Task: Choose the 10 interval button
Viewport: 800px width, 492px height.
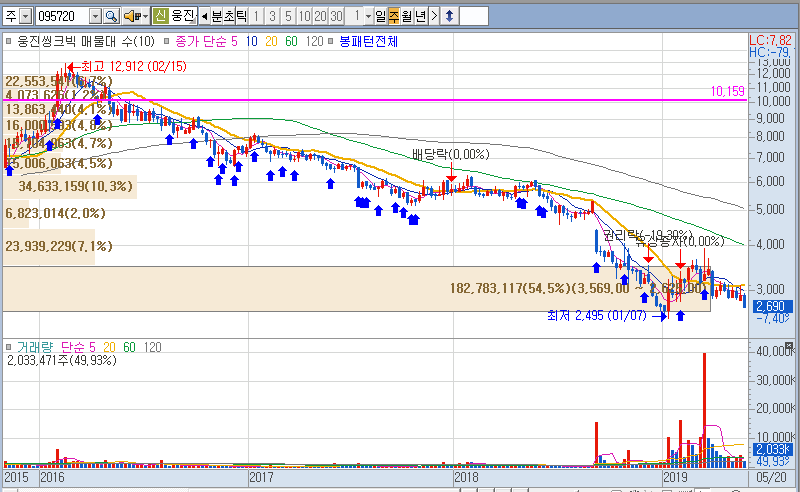Action: [x=304, y=16]
